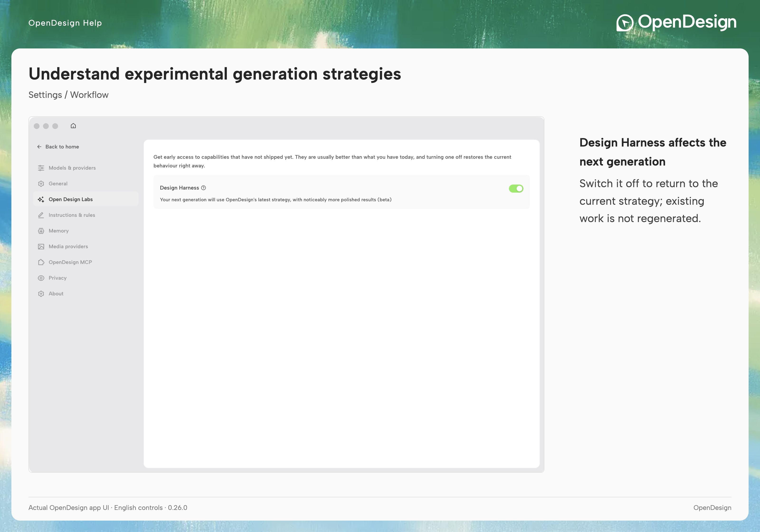Click the Back to home arrow icon
Viewport: 760px width, 532px height.
pos(39,147)
